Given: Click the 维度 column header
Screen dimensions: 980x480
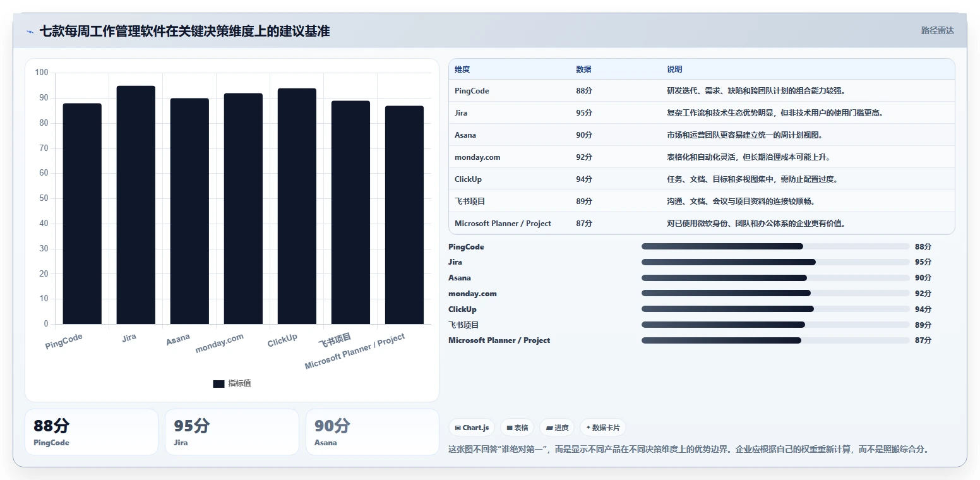Looking at the screenshot, I should tap(462, 69).
